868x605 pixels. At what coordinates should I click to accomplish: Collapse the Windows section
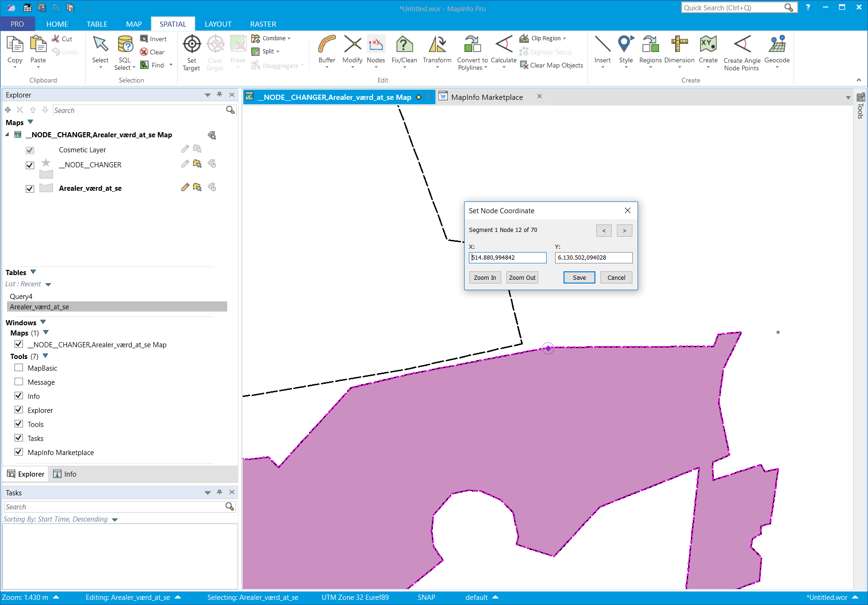click(x=43, y=322)
